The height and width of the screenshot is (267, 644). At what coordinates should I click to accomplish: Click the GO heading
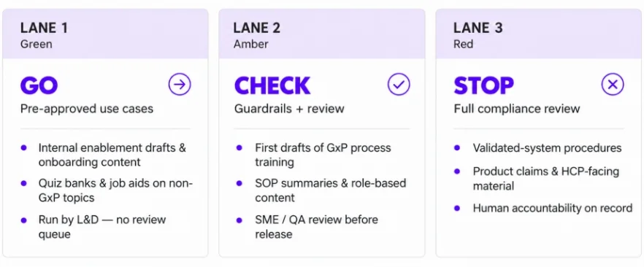[39, 85]
